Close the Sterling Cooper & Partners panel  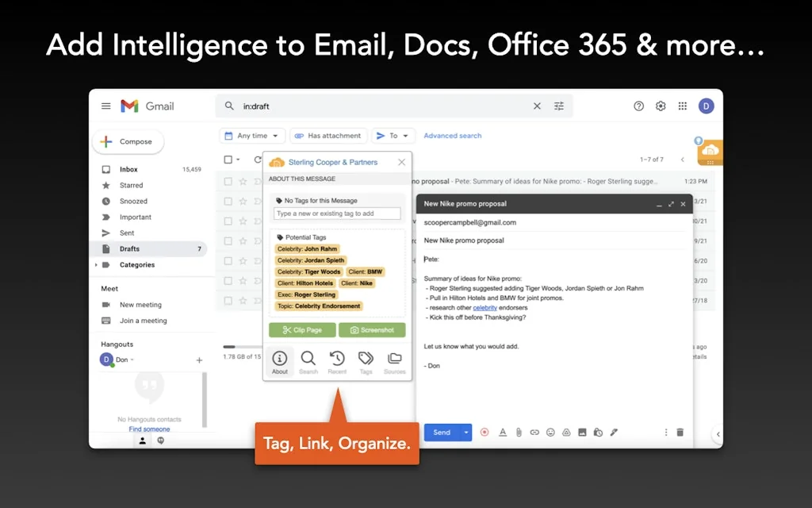click(x=402, y=162)
